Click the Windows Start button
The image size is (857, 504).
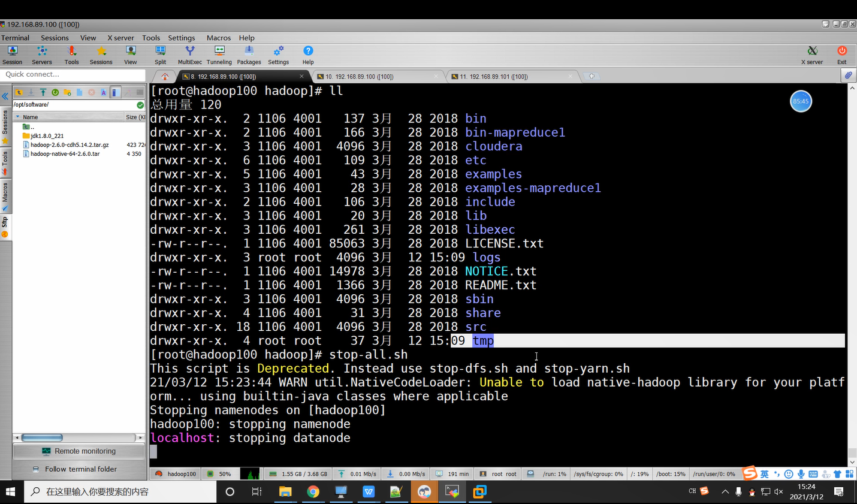pyautogui.click(x=10, y=492)
